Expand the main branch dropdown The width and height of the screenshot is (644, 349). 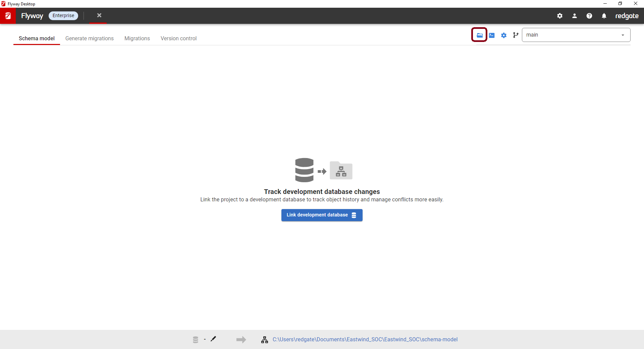(x=576, y=35)
